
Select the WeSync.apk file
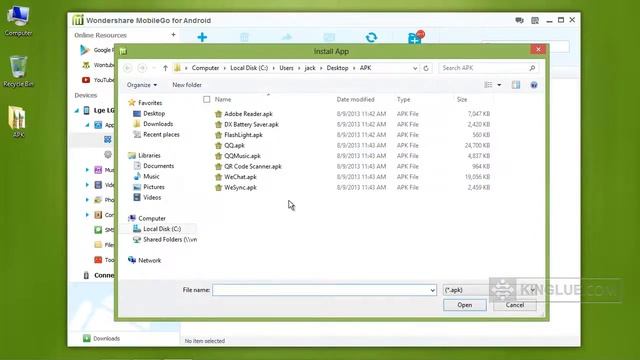pyautogui.click(x=240, y=188)
